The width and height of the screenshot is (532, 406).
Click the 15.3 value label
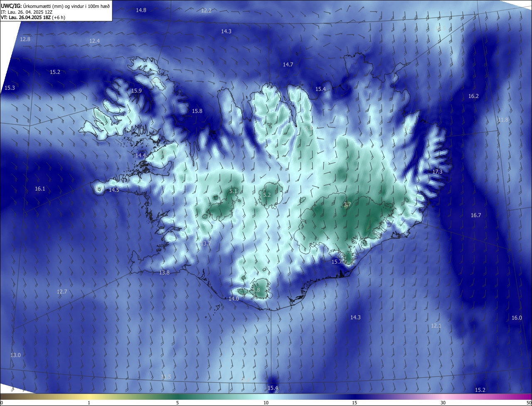10,88
